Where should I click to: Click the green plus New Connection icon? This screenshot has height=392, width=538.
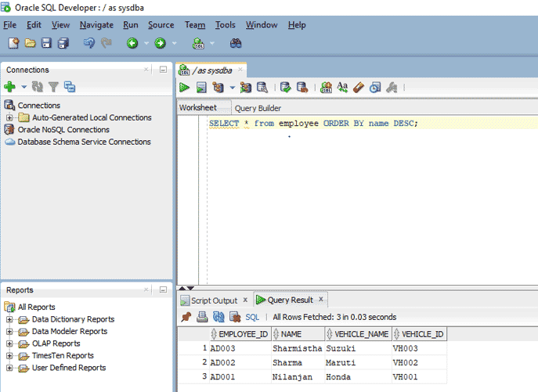[9, 87]
